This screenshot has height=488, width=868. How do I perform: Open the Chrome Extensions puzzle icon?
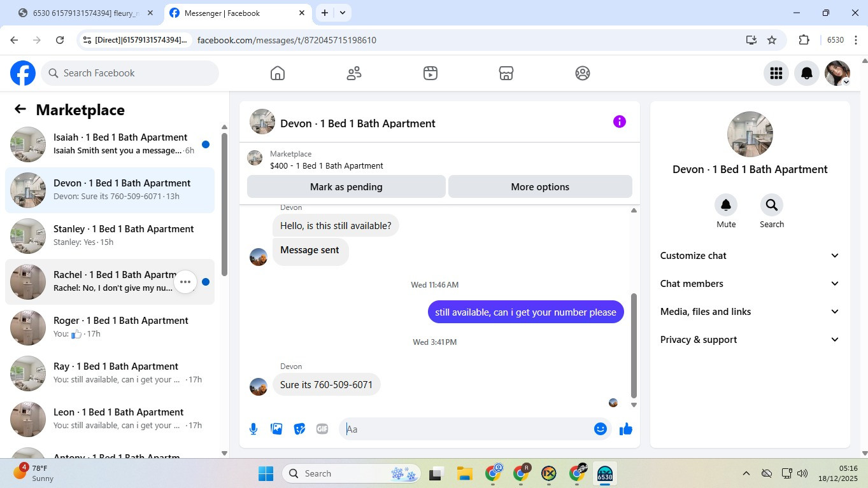[804, 40]
